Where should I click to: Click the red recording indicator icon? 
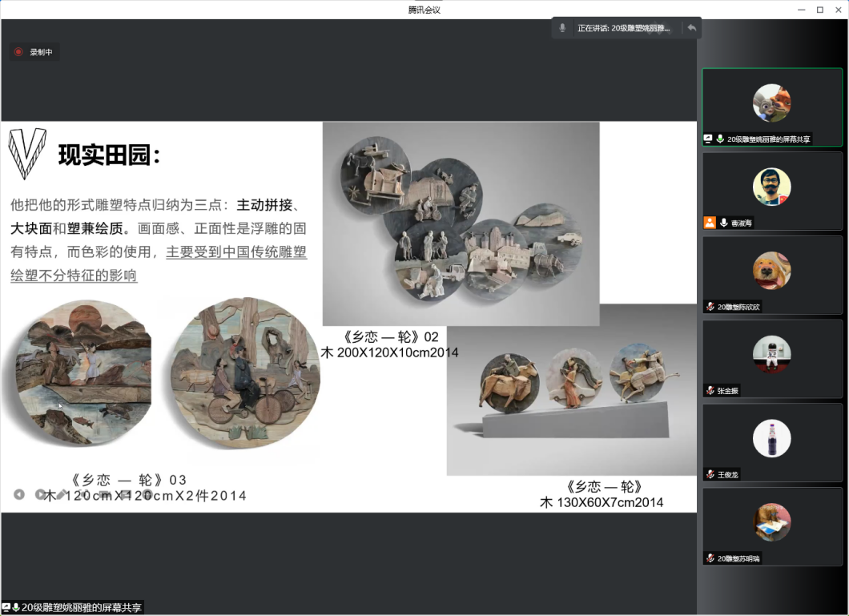(18, 52)
